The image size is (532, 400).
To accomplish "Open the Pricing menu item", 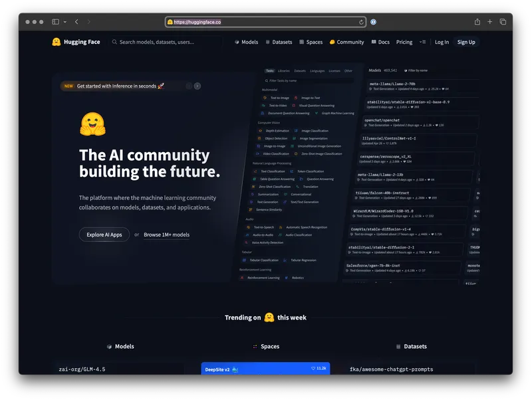I will point(404,42).
